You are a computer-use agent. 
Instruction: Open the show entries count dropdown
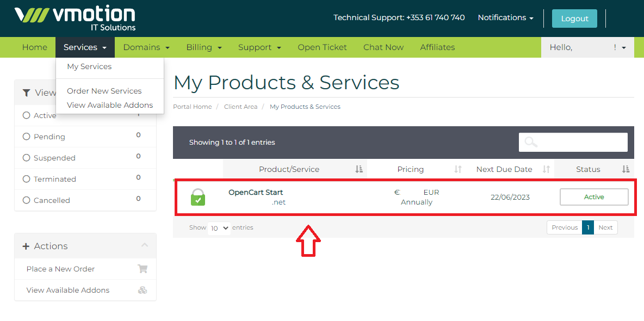[219, 228]
